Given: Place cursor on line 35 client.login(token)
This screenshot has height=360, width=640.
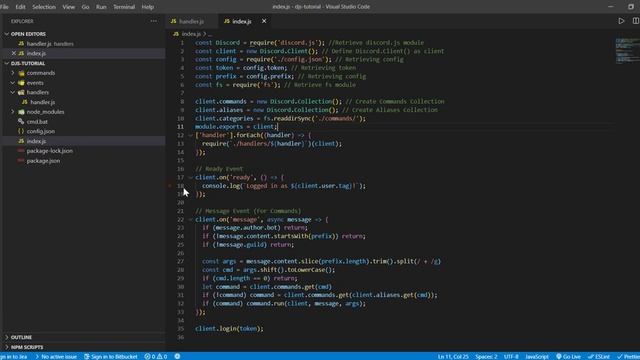Looking at the screenshot, I should [x=229, y=329].
